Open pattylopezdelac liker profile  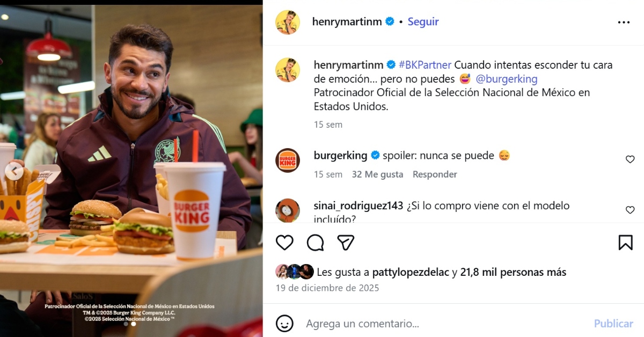pos(410,272)
